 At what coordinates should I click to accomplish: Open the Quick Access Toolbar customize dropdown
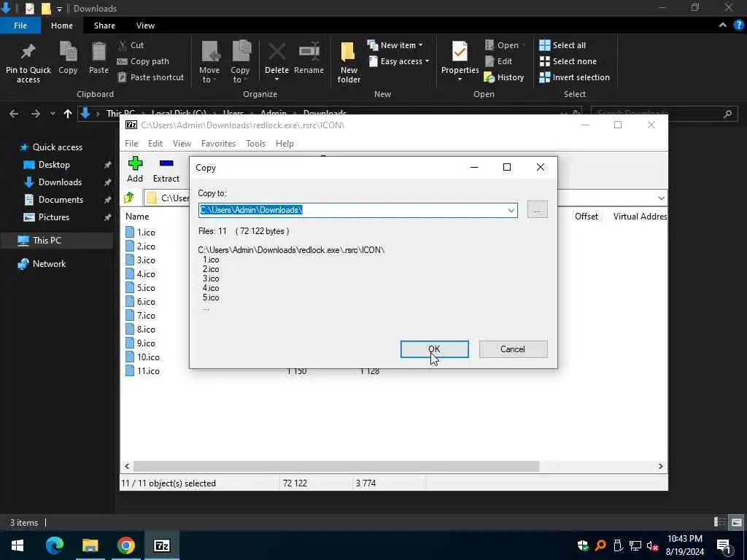click(x=59, y=9)
